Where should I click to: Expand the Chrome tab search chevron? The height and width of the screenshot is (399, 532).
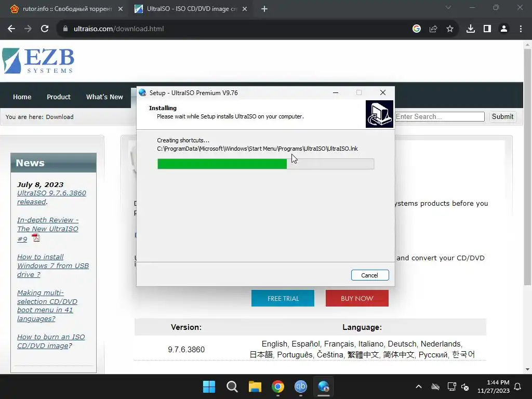448,7
